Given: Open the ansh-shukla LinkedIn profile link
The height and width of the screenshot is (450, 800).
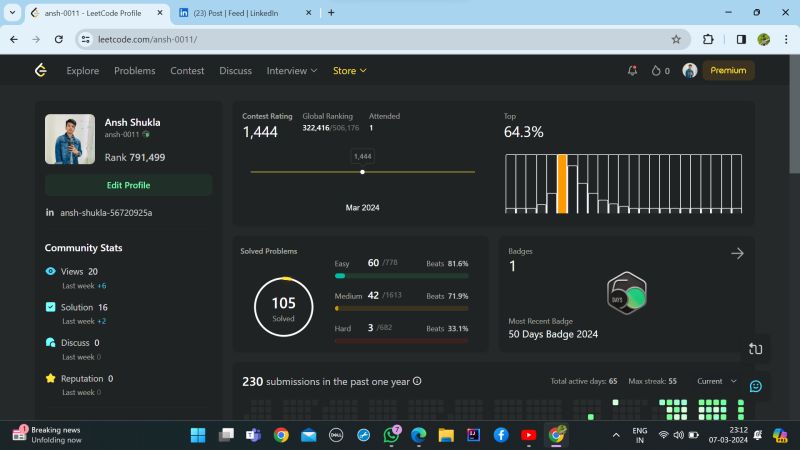Looking at the screenshot, I should tap(105, 213).
